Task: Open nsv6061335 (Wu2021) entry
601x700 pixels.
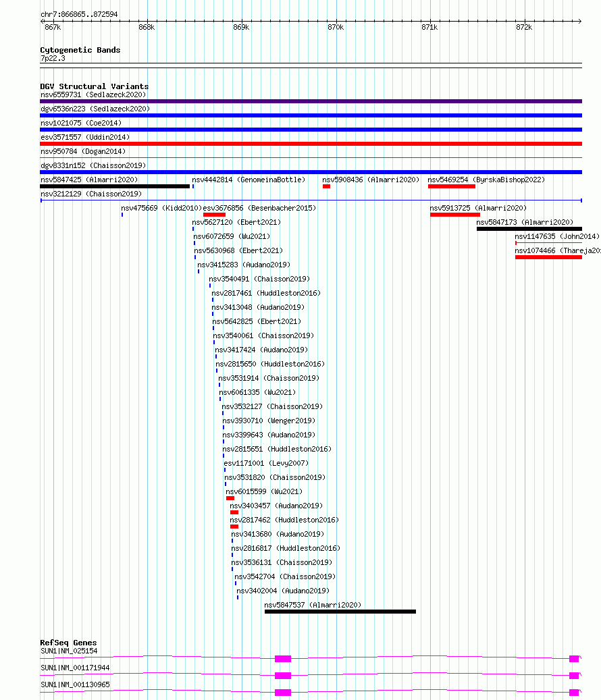Action: 258,393
